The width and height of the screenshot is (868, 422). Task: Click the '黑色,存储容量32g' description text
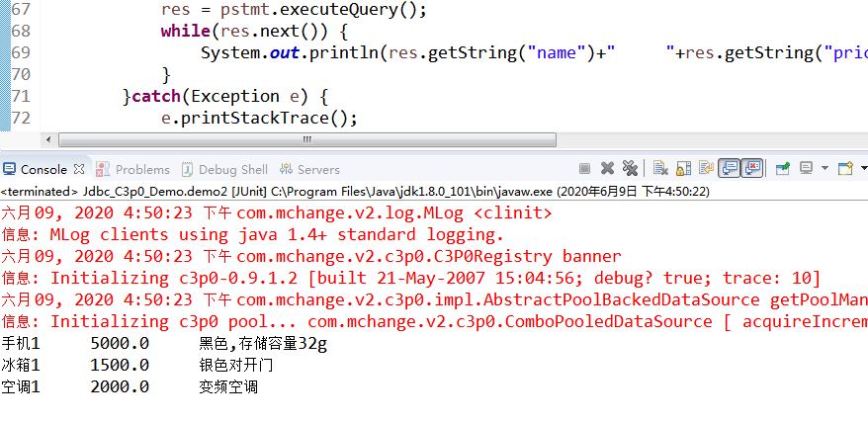coord(263,344)
